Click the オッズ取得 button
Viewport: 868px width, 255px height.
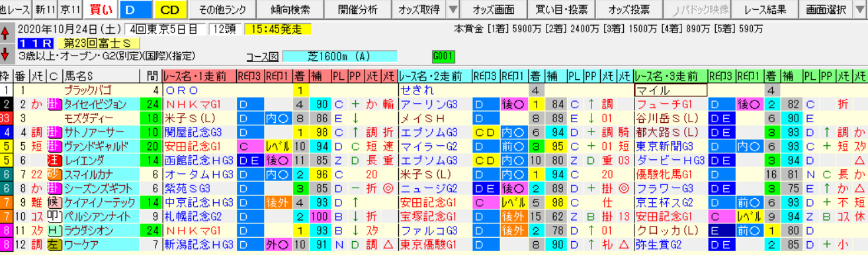[419, 9]
